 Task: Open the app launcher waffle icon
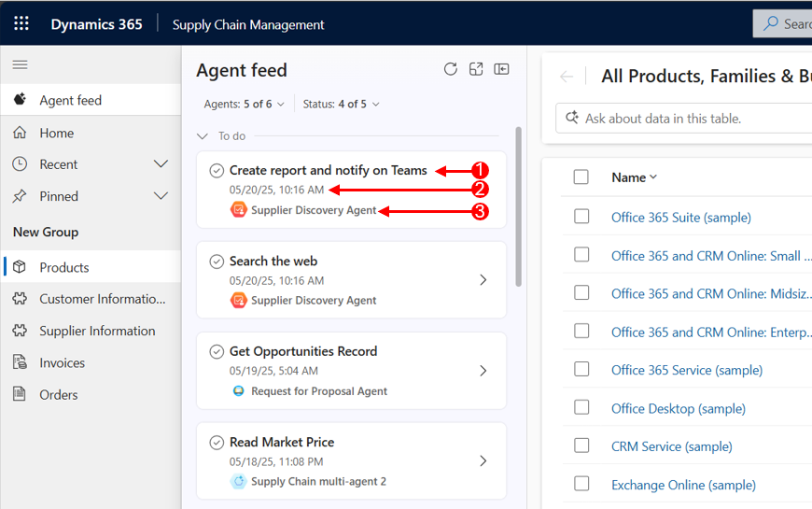click(21, 24)
